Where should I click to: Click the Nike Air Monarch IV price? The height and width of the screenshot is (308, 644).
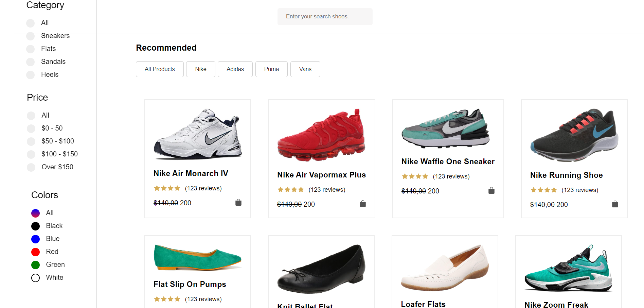(x=172, y=203)
